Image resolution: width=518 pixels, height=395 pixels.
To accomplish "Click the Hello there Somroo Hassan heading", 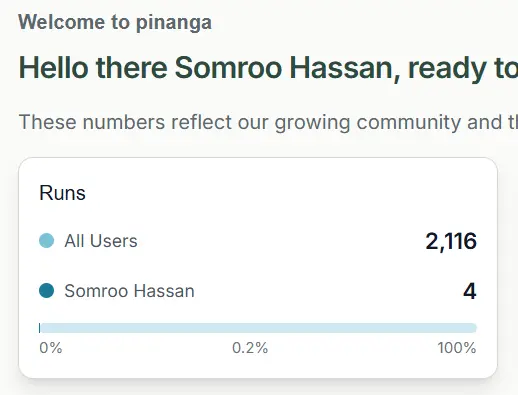I will [x=268, y=68].
